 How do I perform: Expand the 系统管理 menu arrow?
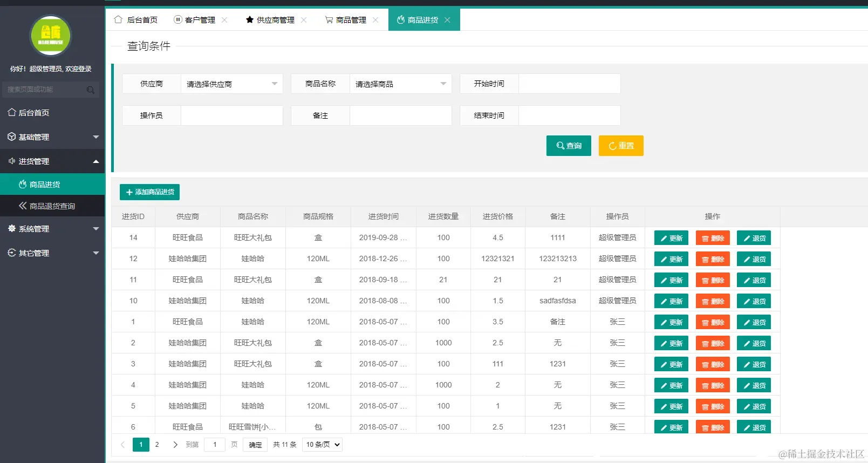(x=96, y=229)
